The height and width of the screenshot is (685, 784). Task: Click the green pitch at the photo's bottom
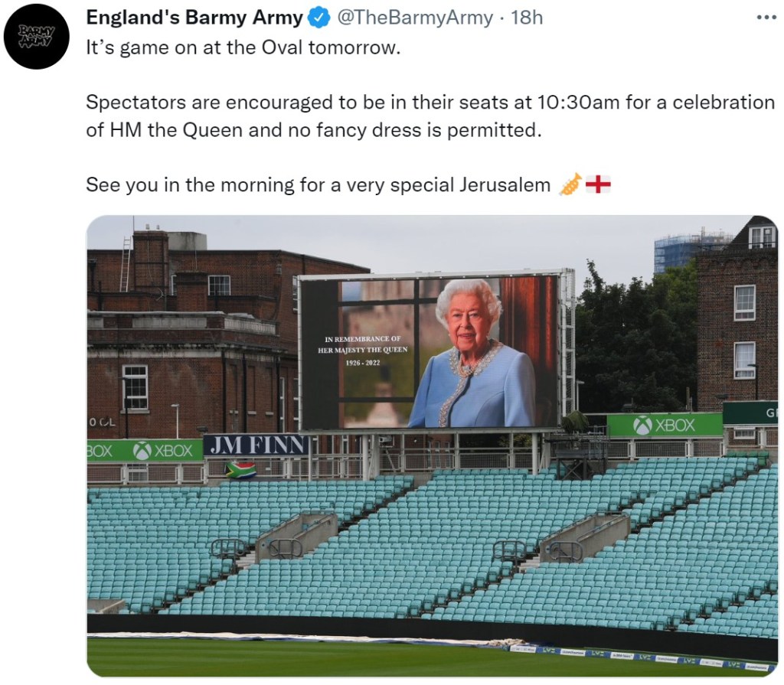(x=306, y=660)
